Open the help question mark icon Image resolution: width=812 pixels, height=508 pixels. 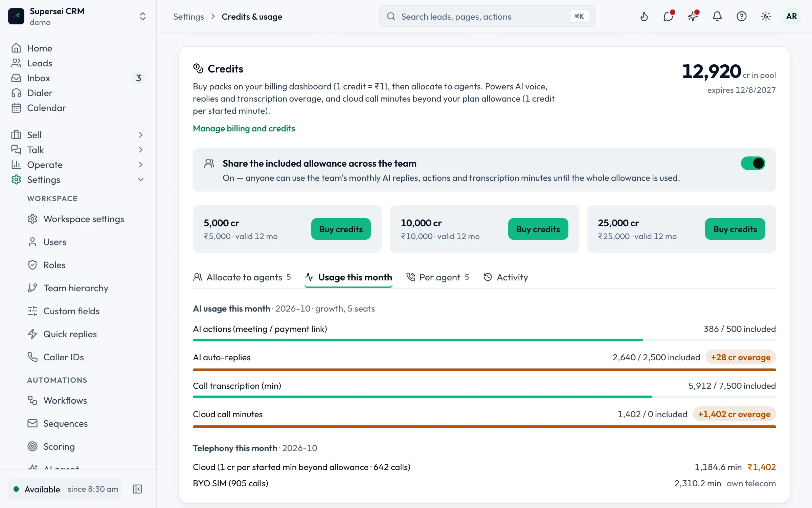(x=741, y=16)
